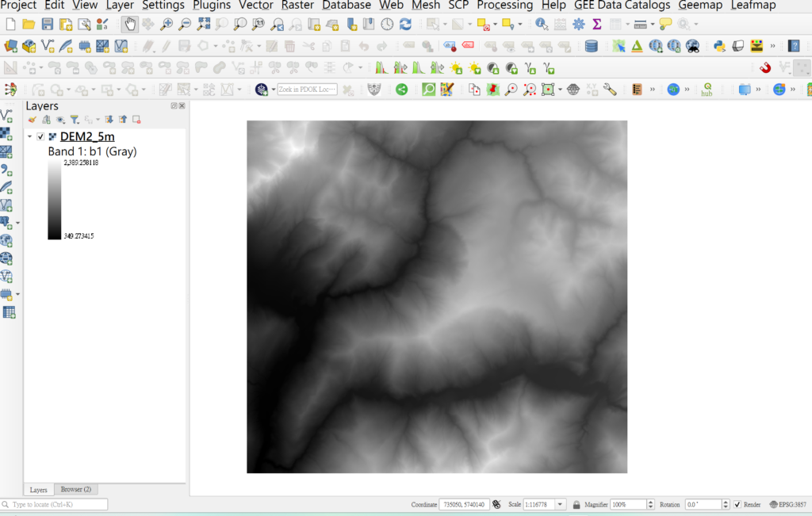Click the grayscale legend color ramp
This screenshot has height=516, width=812.
point(54,199)
